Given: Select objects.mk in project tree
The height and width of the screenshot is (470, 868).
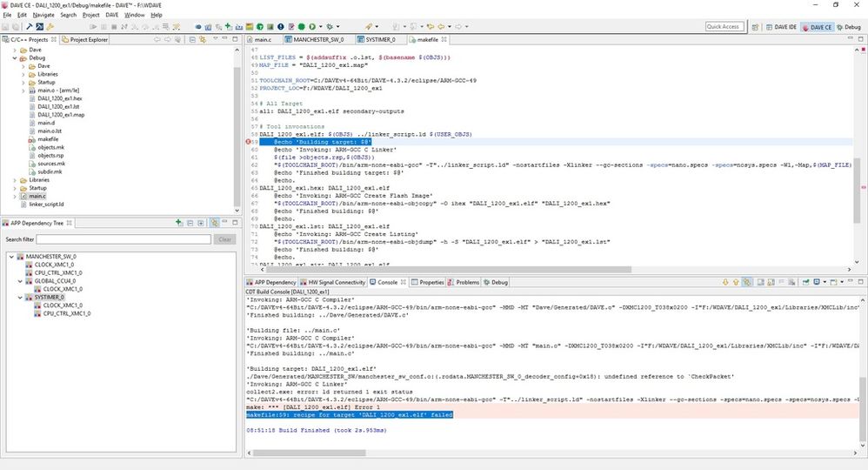Looking at the screenshot, I should coord(51,147).
